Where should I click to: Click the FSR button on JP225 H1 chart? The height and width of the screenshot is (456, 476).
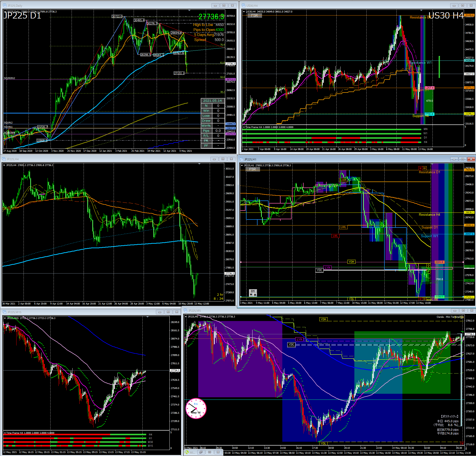coord(253,169)
